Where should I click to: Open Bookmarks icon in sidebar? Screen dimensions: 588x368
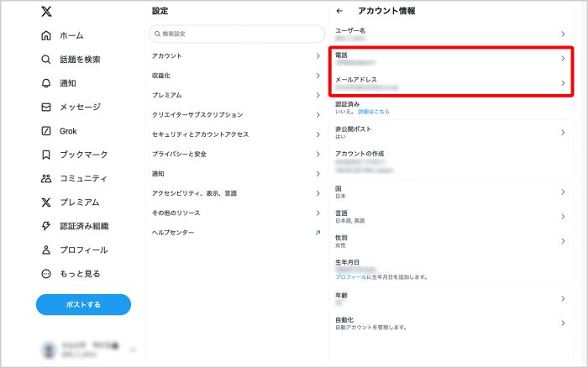click(46, 155)
